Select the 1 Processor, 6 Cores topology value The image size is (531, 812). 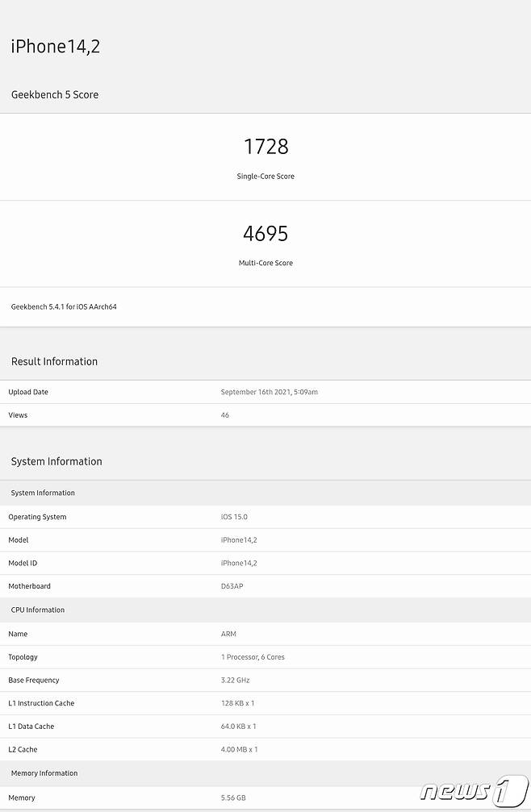[x=253, y=657]
